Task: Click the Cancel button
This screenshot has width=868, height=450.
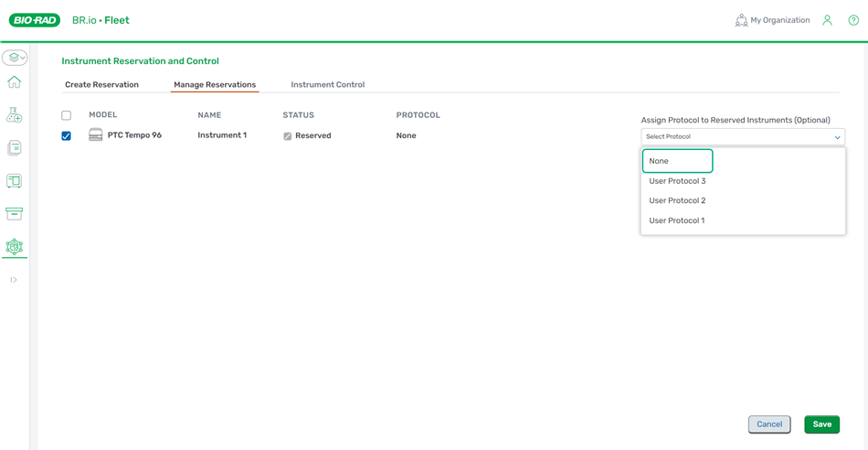Action: [769, 424]
